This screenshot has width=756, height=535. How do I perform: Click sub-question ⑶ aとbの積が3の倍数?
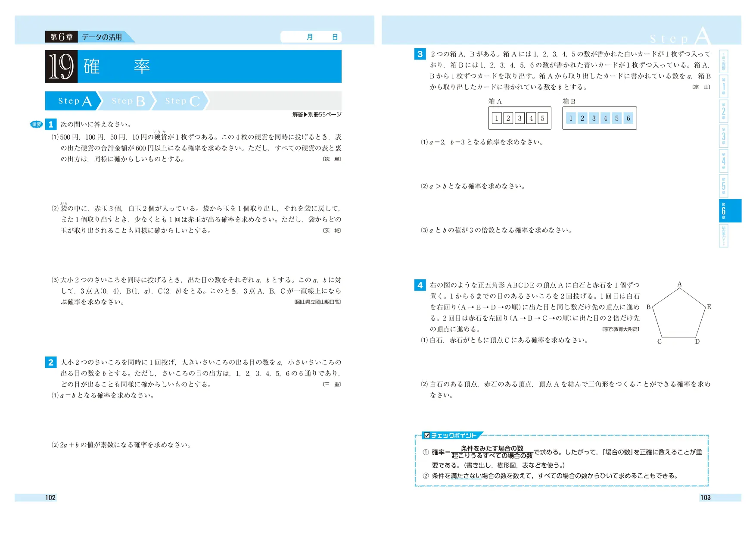[x=496, y=230]
